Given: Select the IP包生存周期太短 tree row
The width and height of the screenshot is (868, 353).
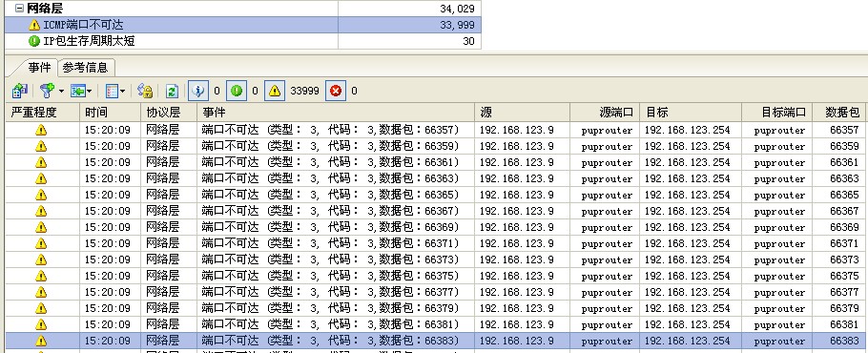Looking at the screenshot, I should [242, 41].
